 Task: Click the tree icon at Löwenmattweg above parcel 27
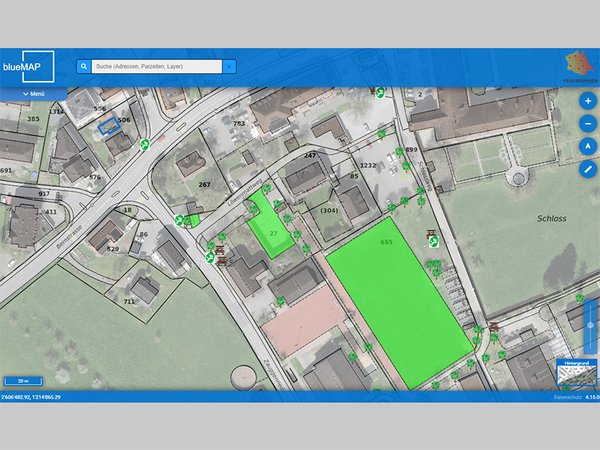(x=266, y=188)
